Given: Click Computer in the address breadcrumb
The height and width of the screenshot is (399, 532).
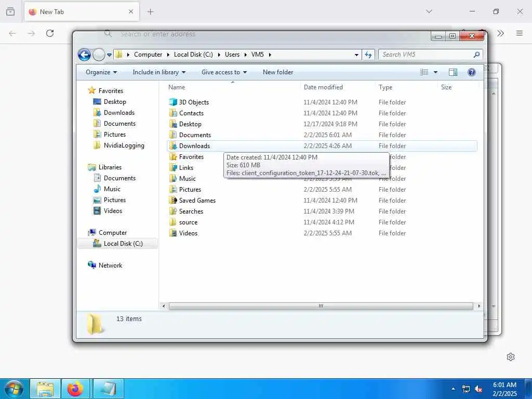Looking at the screenshot, I should 148,54.
